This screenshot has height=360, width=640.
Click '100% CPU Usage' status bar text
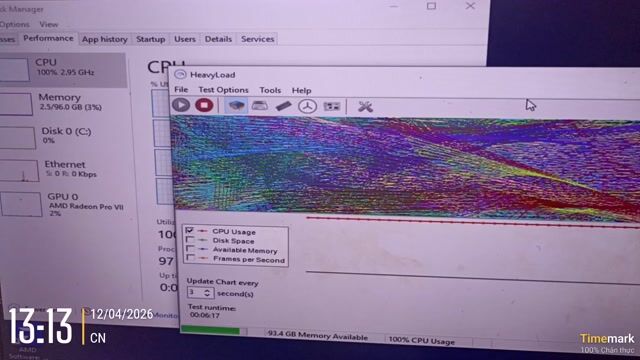click(x=421, y=340)
